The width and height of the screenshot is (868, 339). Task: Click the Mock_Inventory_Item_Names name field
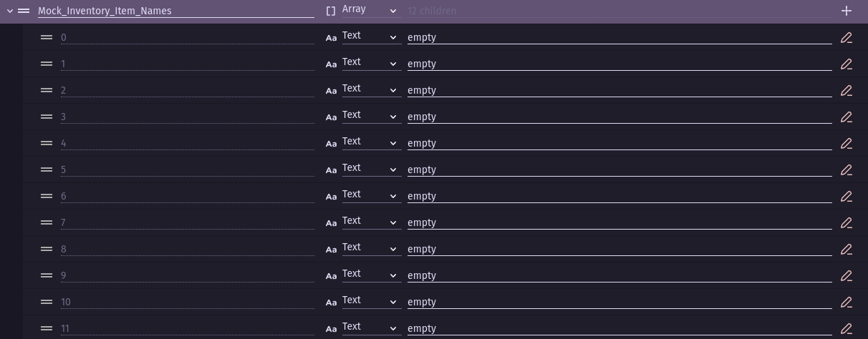(x=175, y=11)
